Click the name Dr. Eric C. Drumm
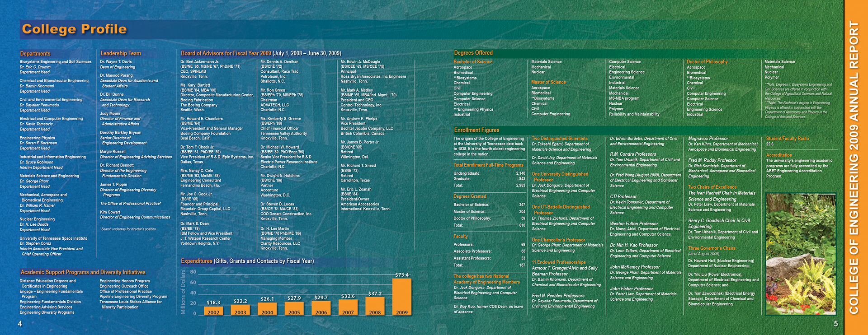The height and width of the screenshot is (335, 868). tap(35, 67)
